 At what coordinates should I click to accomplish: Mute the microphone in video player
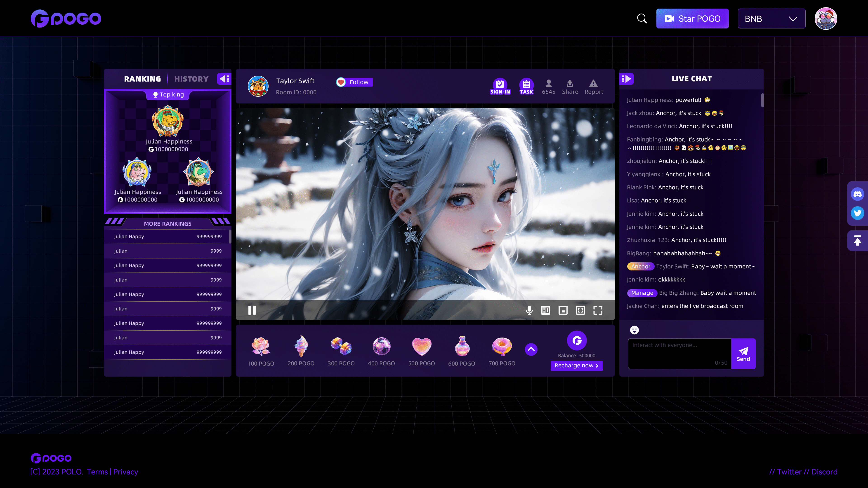[x=529, y=310]
